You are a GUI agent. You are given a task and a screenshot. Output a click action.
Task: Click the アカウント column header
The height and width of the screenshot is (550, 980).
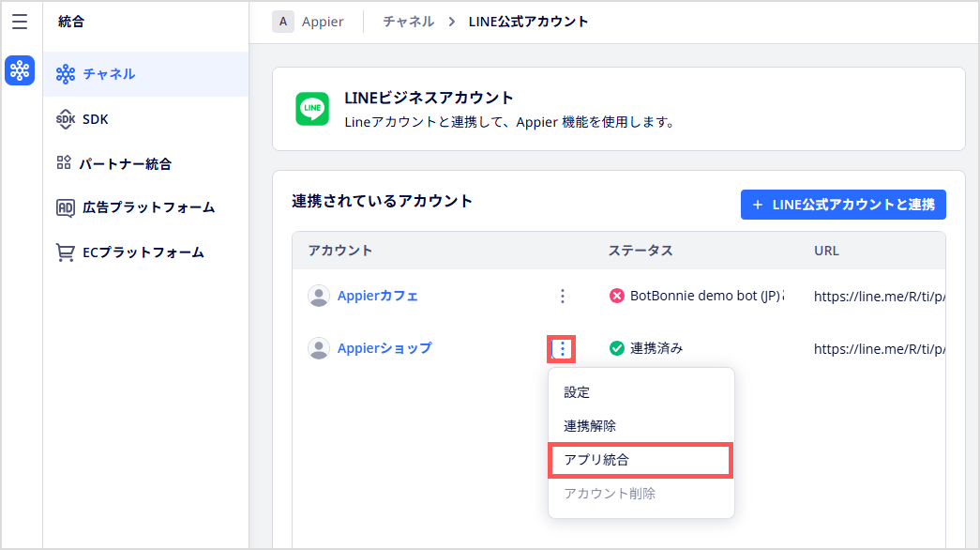[x=340, y=251]
